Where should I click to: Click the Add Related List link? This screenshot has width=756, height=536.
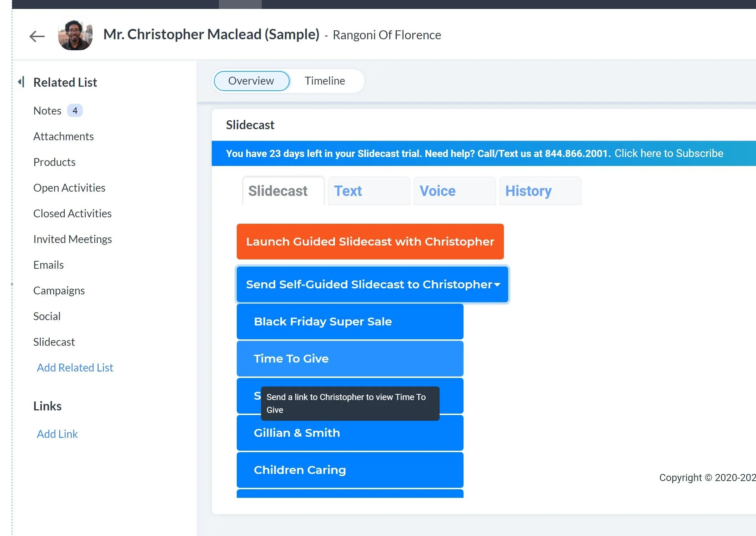(75, 368)
